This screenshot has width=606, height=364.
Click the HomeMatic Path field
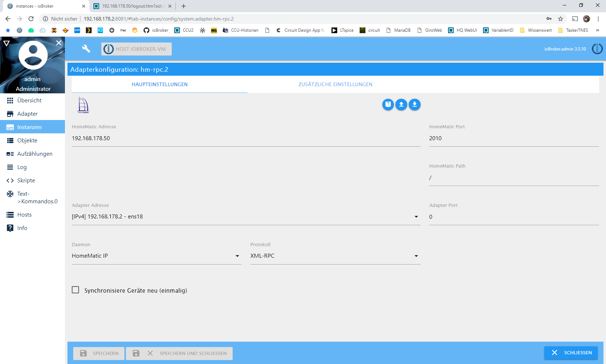click(x=514, y=178)
